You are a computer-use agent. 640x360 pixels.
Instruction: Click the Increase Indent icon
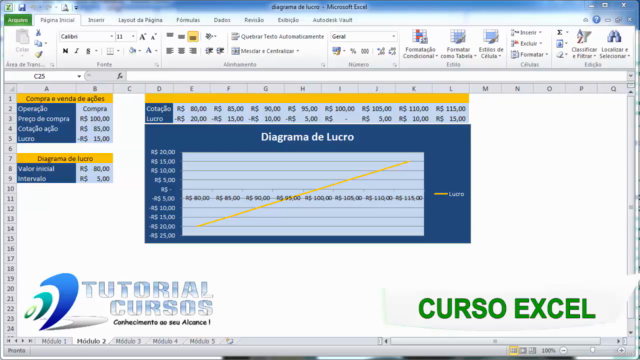220,51
